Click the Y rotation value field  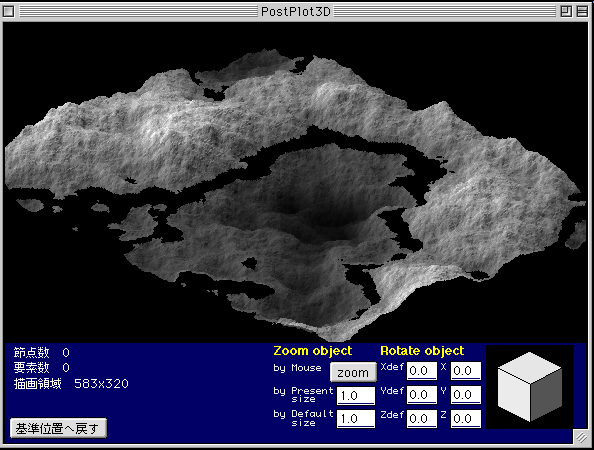point(466,395)
